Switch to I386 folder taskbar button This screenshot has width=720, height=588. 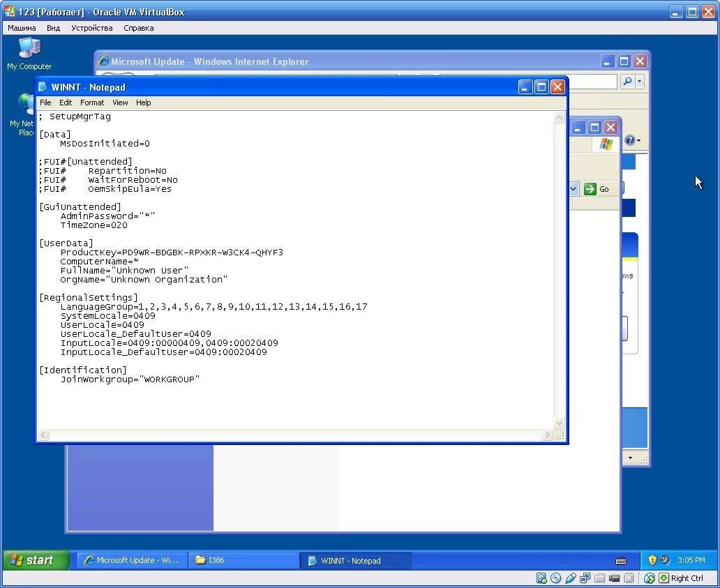point(243,561)
